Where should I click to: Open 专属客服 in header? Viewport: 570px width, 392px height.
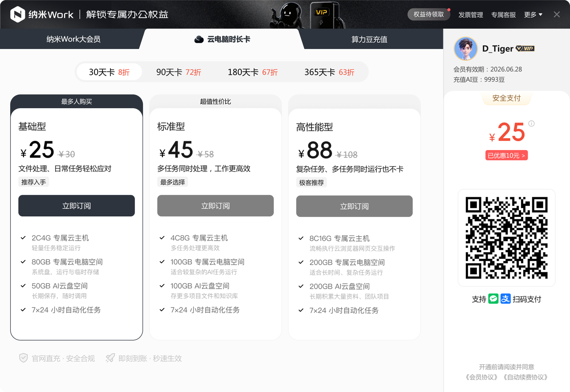pyautogui.click(x=504, y=15)
